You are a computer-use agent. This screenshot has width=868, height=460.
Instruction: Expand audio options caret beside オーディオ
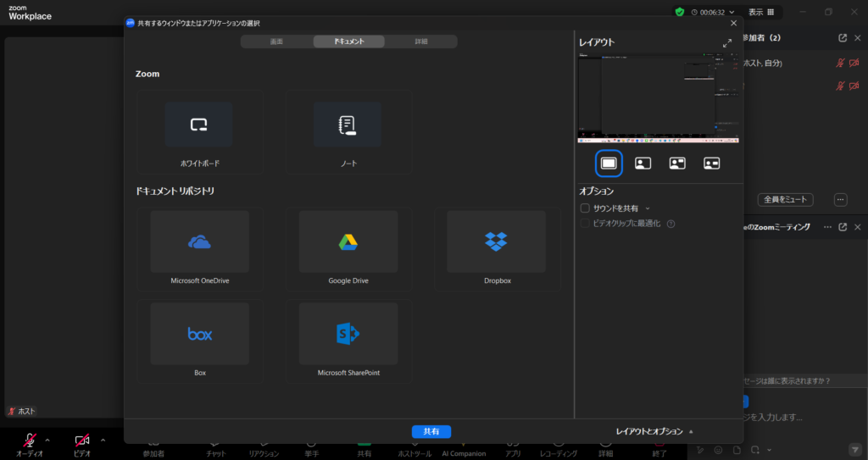pos(47,440)
